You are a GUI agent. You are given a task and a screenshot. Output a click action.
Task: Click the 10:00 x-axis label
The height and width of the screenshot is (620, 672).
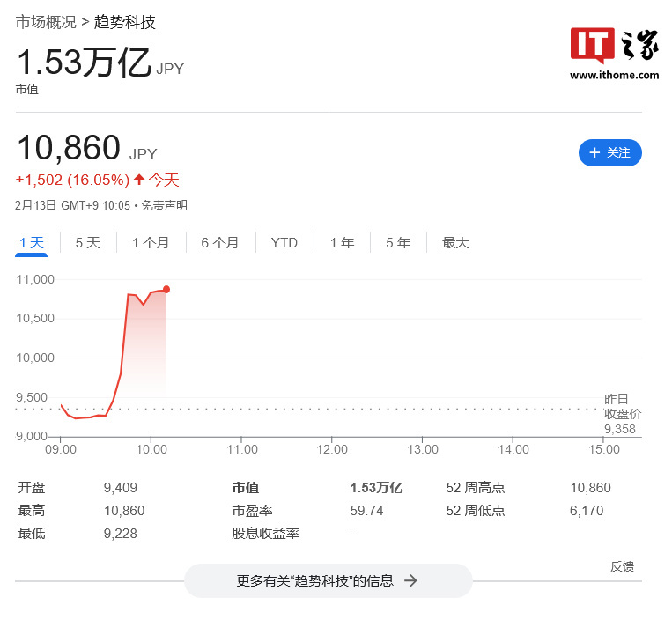click(x=151, y=449)
